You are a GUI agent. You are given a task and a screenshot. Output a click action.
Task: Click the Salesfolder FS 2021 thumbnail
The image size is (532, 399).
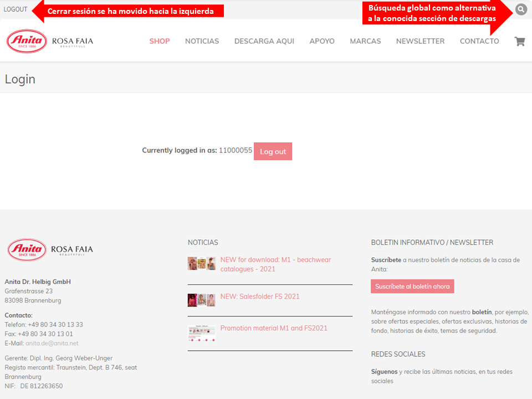[x=201, y=300]
